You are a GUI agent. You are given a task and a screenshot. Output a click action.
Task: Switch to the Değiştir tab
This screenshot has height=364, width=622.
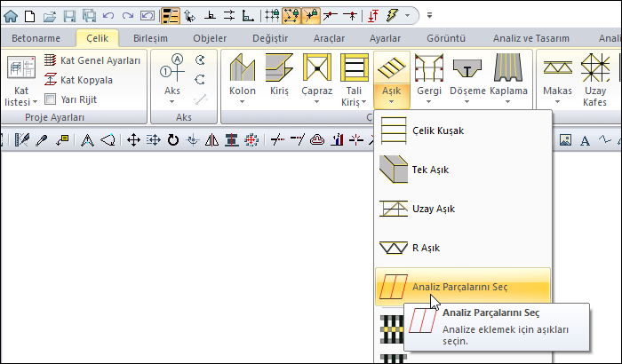pos(270,38)
